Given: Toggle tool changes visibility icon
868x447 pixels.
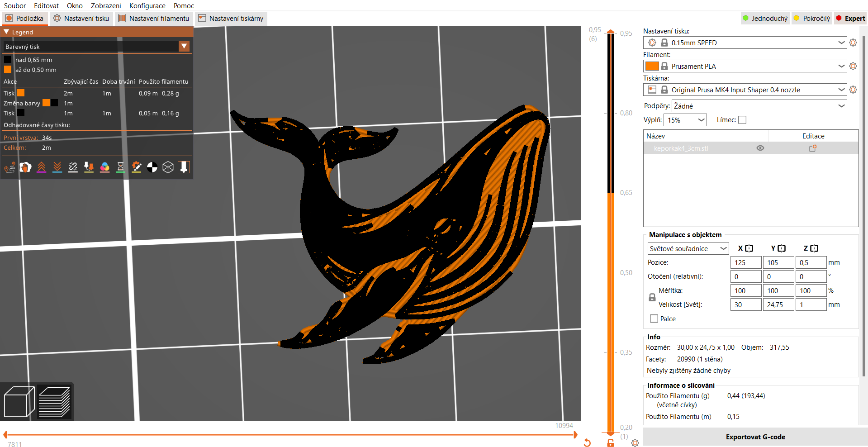Looking at the screenshot, I should pyautogui.click(x=89, y=167).
